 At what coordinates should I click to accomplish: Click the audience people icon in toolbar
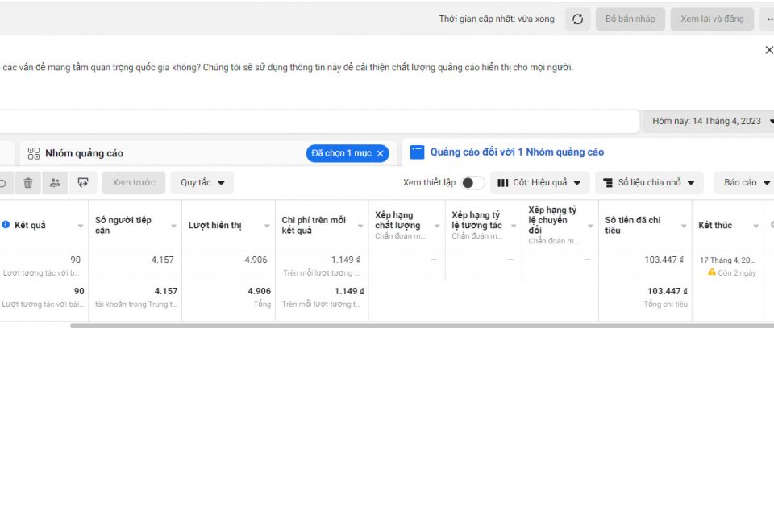point(55,183)
